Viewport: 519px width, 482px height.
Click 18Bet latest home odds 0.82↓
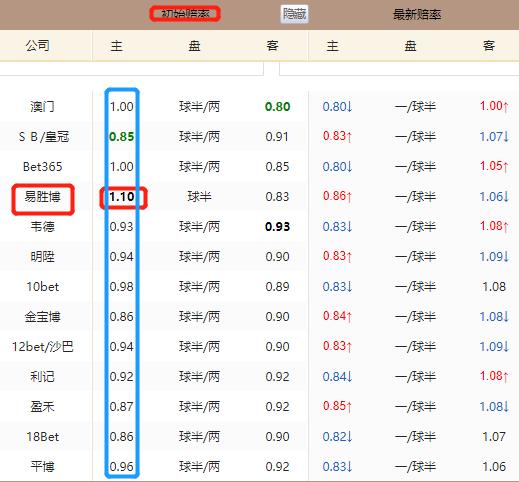[x=337, y=437]
